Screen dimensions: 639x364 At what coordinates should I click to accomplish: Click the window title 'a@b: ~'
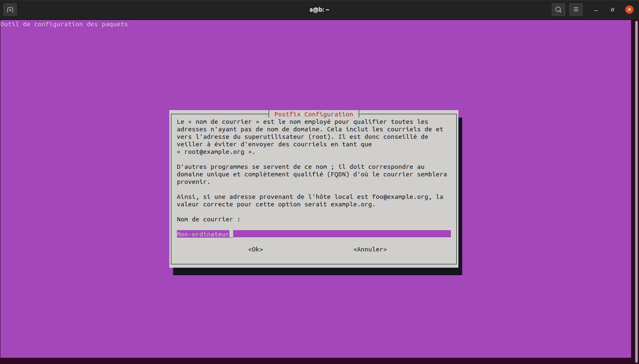click(x=319, y=10)
